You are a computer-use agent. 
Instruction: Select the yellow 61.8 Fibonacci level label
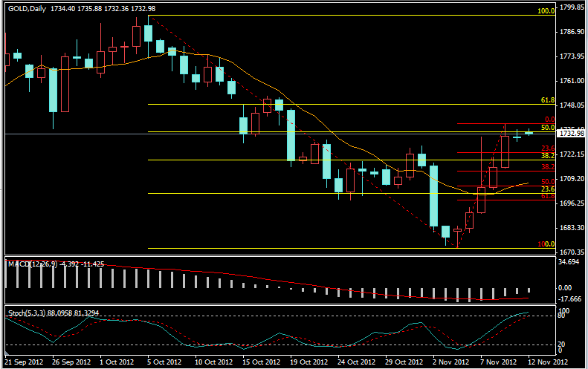(x=548, y=100)
